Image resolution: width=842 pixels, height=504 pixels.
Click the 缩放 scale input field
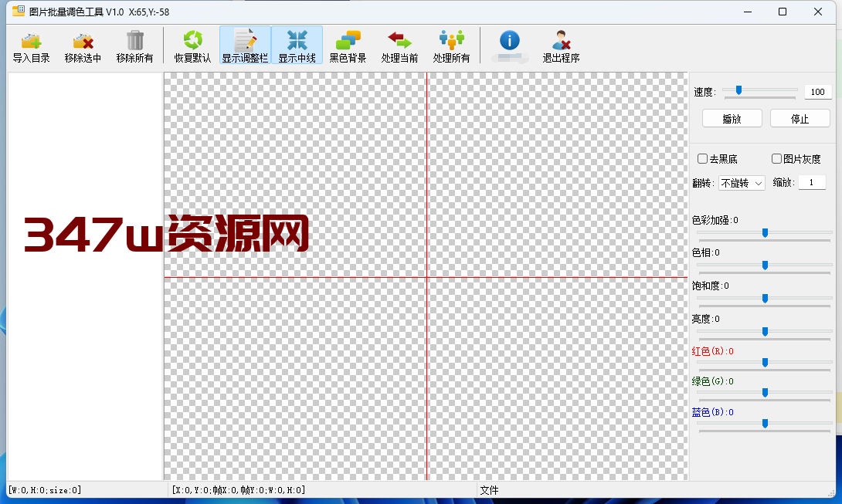pyautogui.click(x=812, y=182)
